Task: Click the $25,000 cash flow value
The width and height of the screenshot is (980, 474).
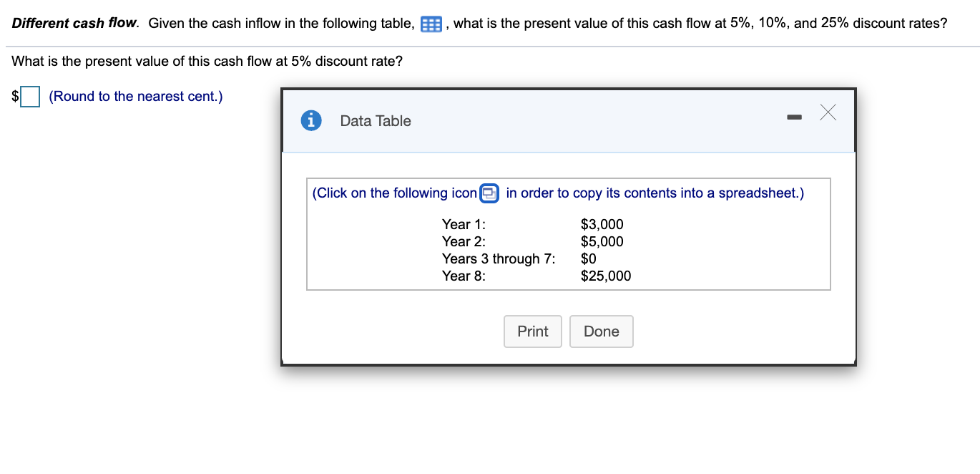Action: click(606, 276)
